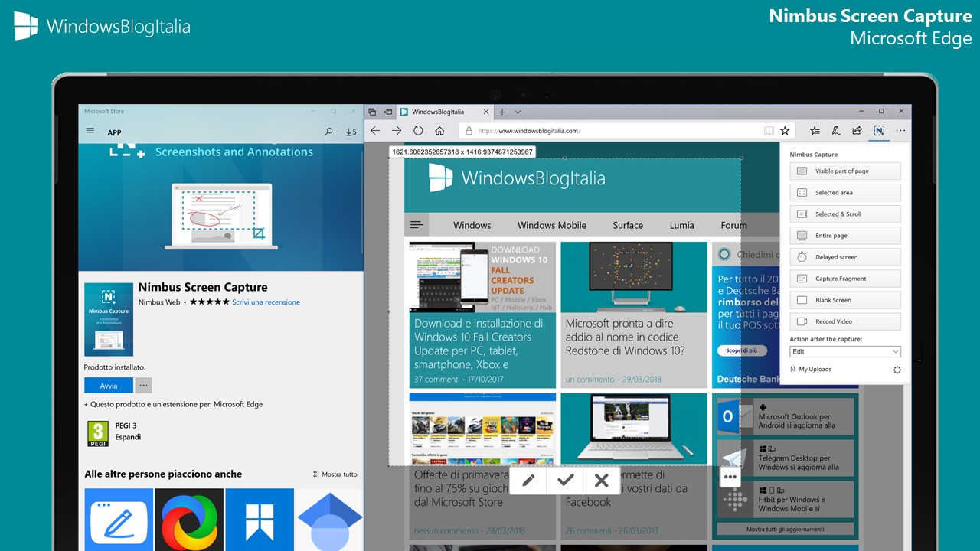Select Windows Mobile in site navigation
980x551 pixels.
pyautogui.click(x=552, y=225)
